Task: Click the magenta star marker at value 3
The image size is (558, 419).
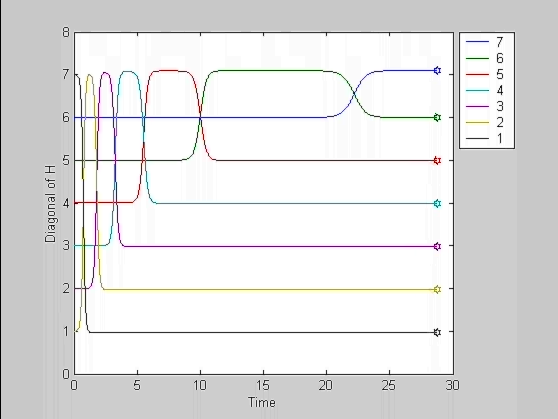Action: coord(437,246)
